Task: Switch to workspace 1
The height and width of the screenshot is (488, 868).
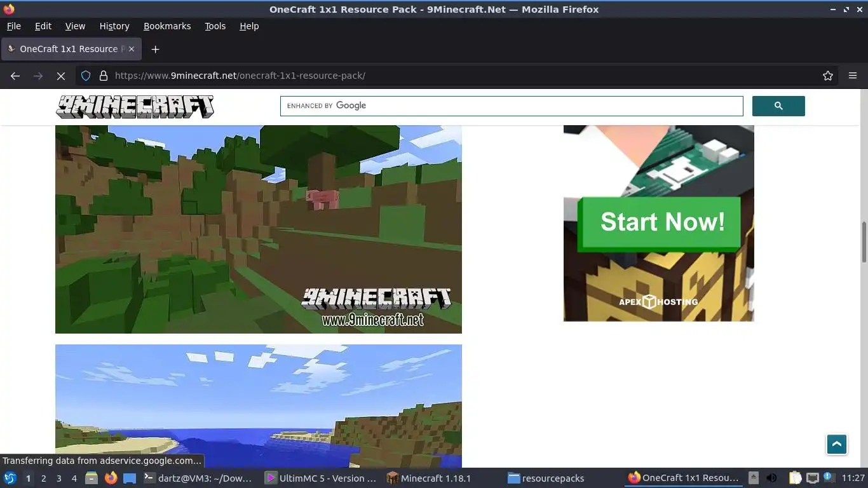Action: tap(28, 478)
